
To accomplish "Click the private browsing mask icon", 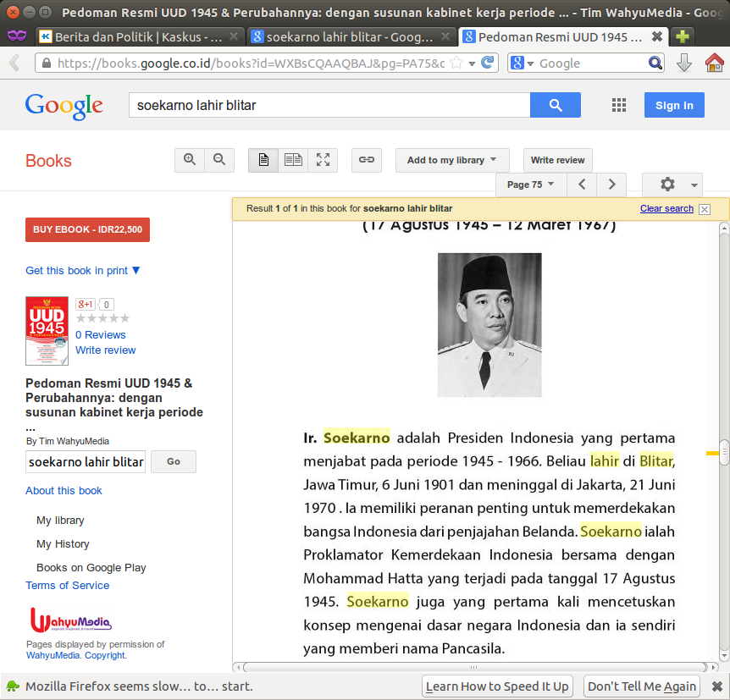I will pyautogui.click(x=17, y=36).
